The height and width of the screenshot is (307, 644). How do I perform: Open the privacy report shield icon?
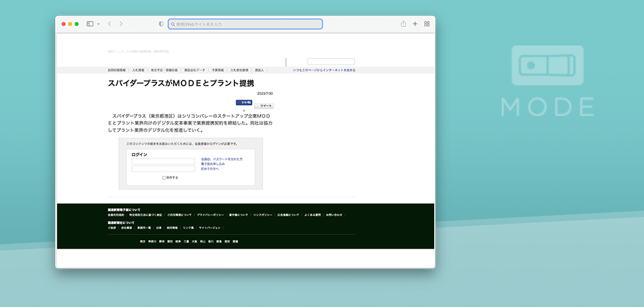(161, 24)
